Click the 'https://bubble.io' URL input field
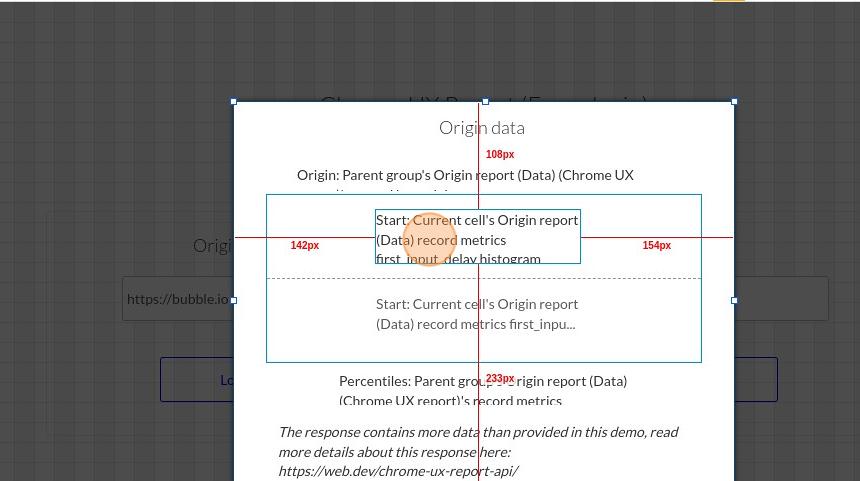The height and width of the screenshot is (481, 860). pos(177,299)
